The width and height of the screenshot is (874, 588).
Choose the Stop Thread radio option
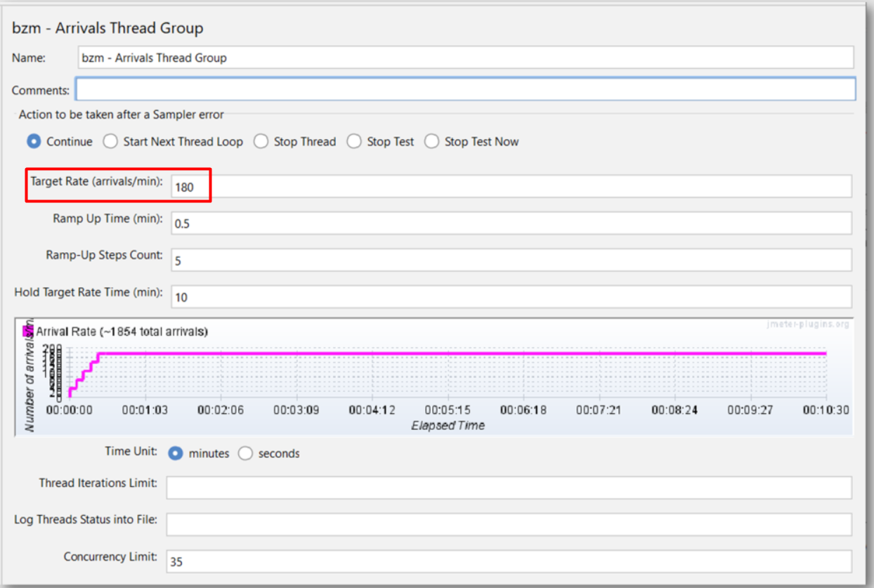point(261,141)
